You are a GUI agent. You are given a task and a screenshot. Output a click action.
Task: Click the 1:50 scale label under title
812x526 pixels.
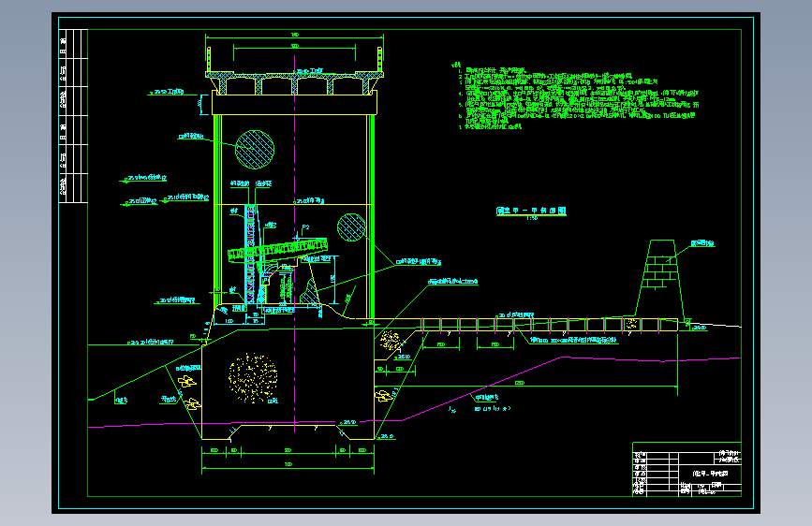tap(532, 218)
